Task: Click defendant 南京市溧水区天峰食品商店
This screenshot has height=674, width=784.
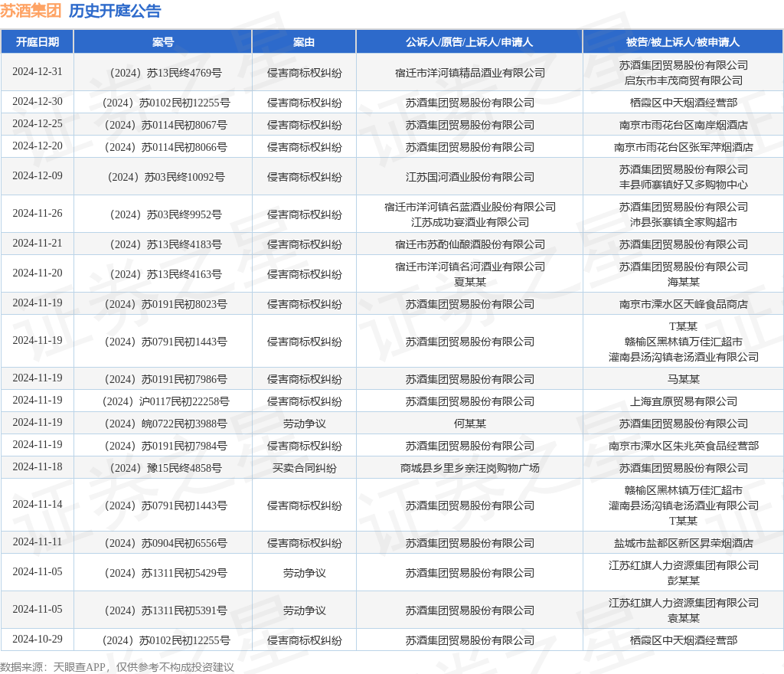Action: pos(683,304)
